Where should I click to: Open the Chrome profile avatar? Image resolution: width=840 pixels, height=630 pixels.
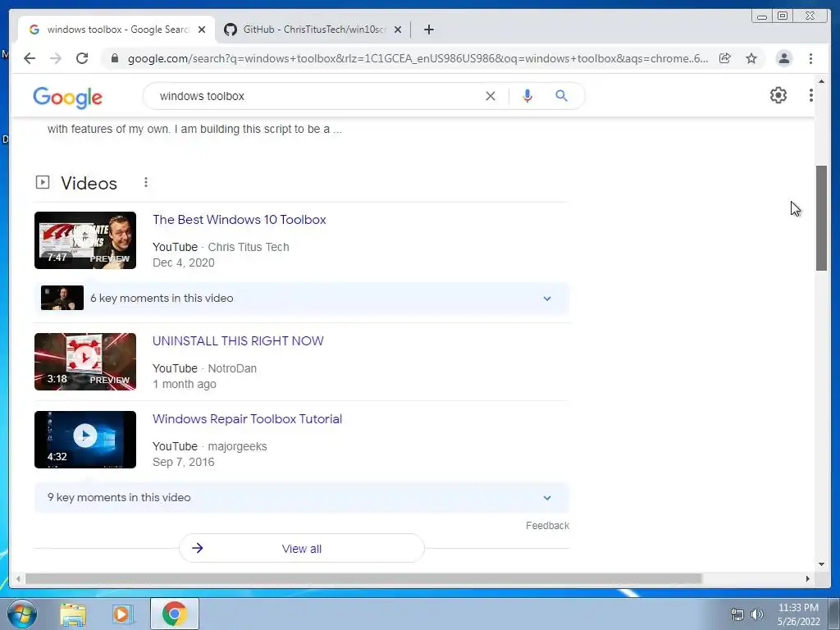(x=783, y=58)
